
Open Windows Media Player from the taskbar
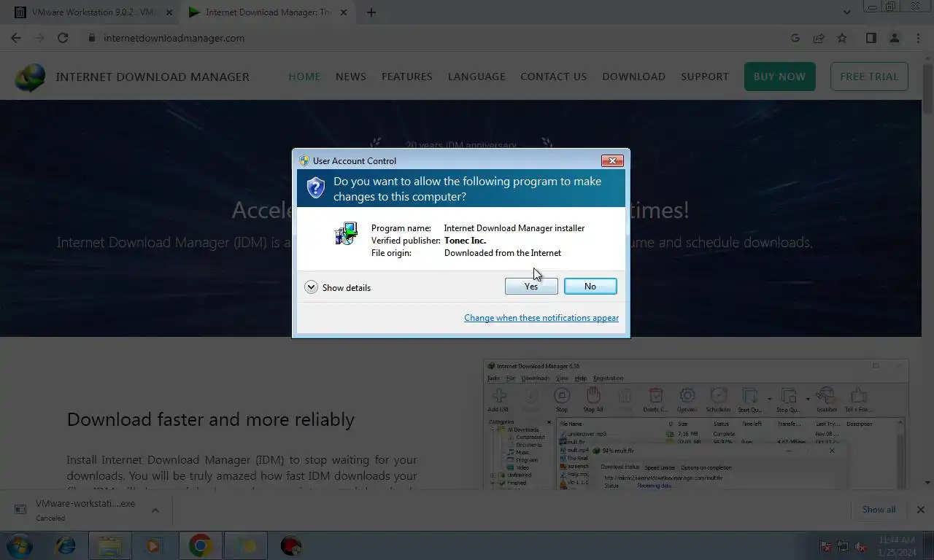tap(154, 545)
